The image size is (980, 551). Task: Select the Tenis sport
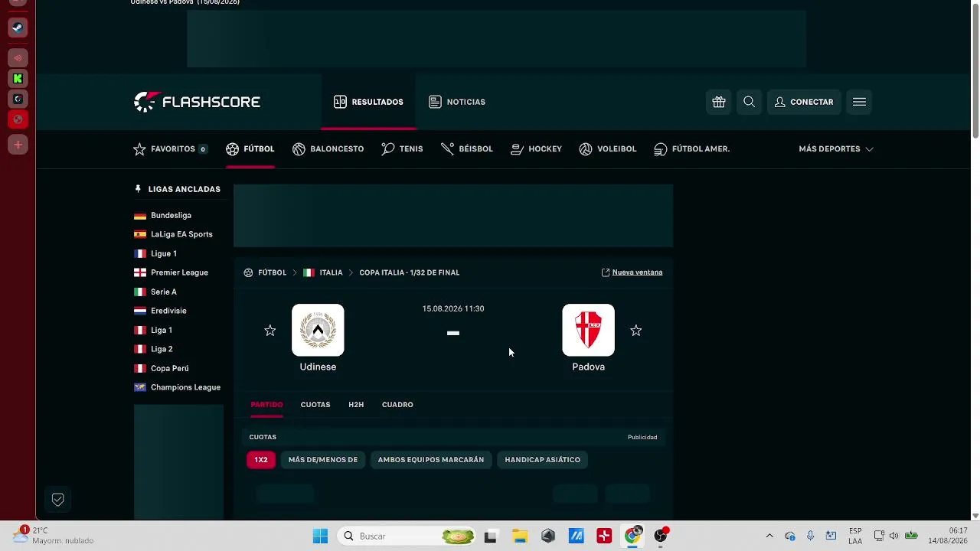[x=402, y=148]
